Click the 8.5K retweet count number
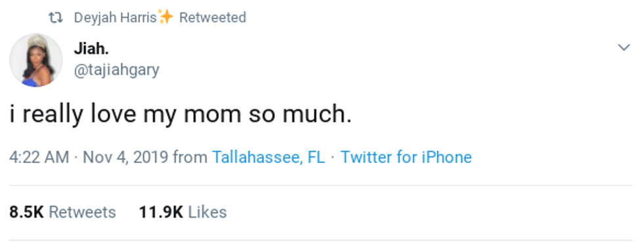Screen dimensions: 644x246 26,212
